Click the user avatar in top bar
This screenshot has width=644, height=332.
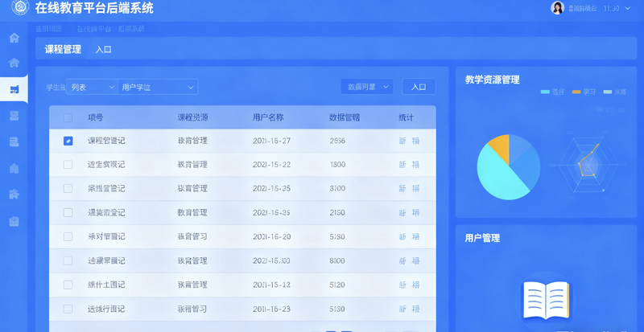coord(557,8)
